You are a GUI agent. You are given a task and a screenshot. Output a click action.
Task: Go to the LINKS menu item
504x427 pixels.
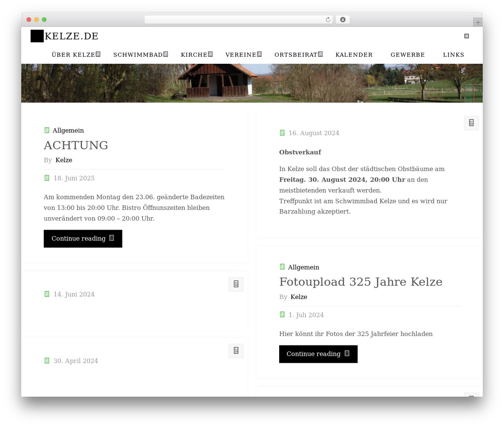[454, 55]
